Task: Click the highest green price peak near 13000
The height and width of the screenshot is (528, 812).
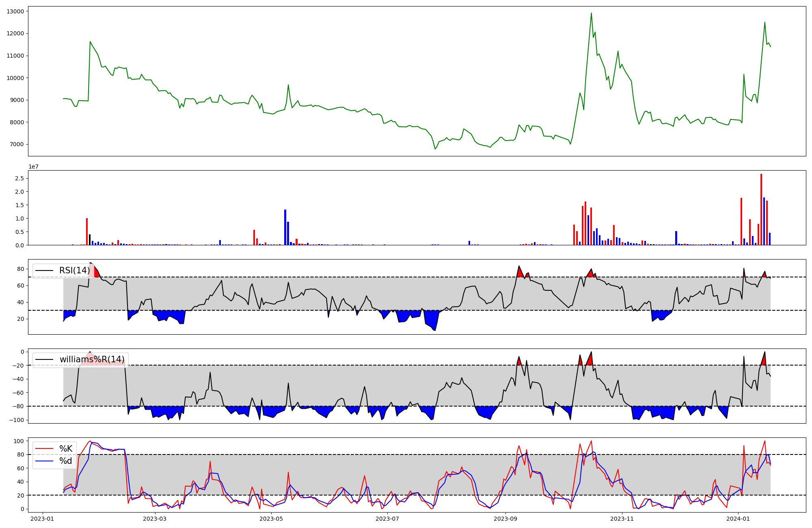Action: pos(591,13)
